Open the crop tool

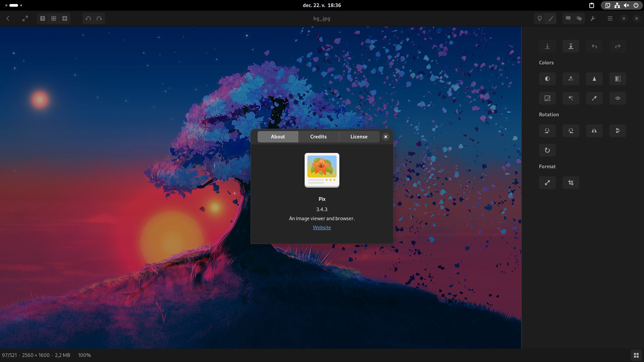(x=571, y=183)
